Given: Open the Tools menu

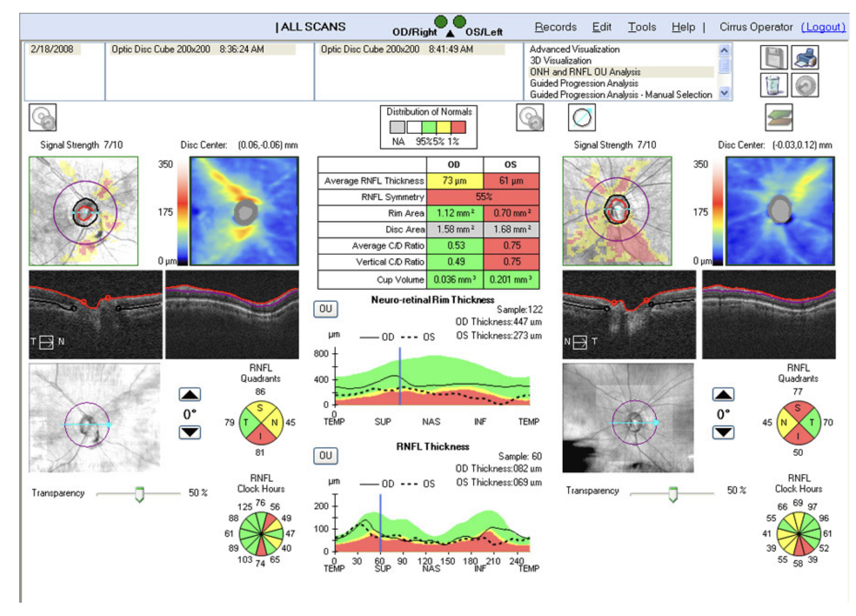Looking at the screenshot, I should click(641, 27).
